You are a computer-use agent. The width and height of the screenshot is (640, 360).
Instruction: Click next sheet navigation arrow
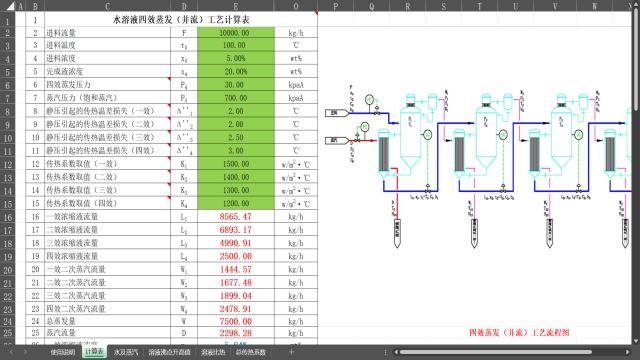25,352
